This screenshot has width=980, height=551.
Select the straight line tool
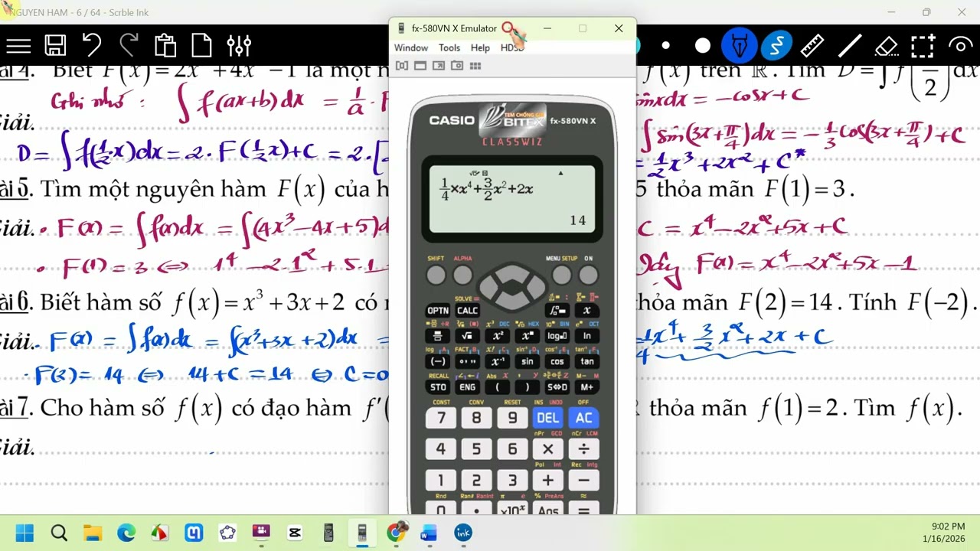coord(849,46)
